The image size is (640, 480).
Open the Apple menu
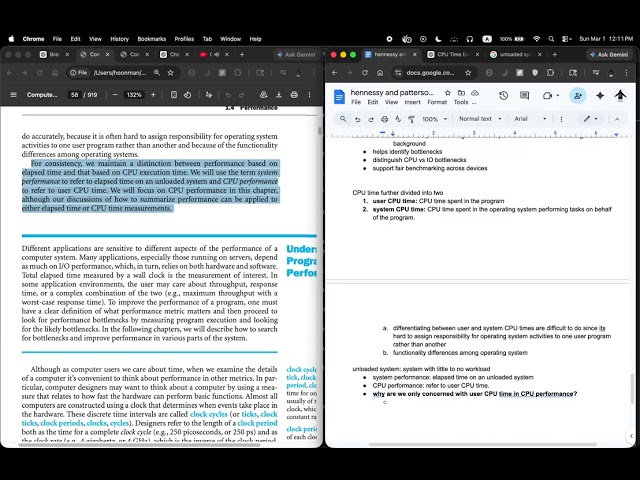11,39
